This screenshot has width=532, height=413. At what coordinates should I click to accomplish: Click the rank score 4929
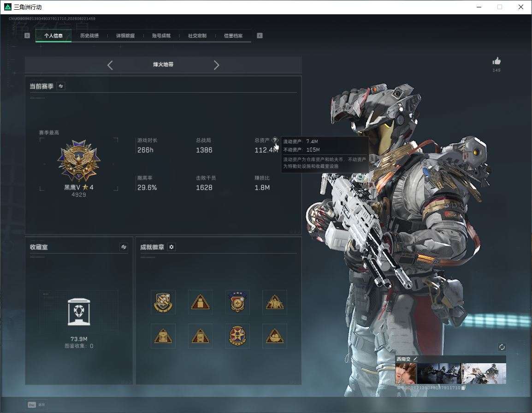pyautogui.click(x=79, y=195)
